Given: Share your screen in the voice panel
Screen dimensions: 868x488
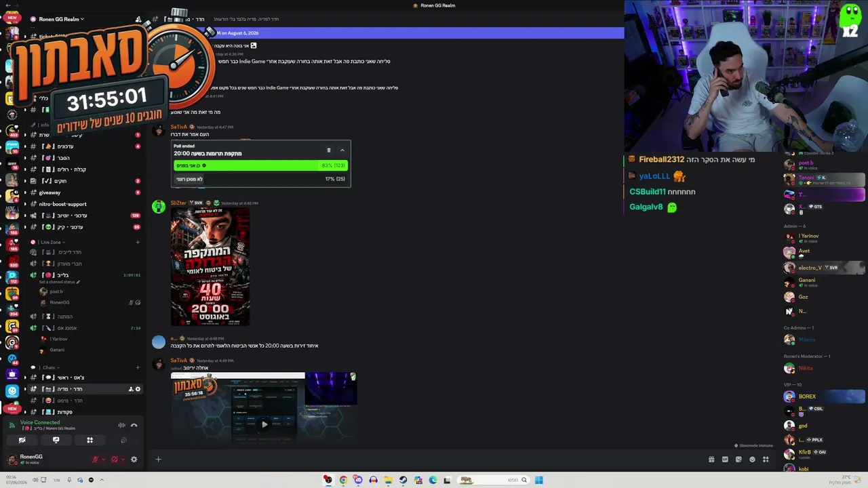Looking at the screenshot, I should pos(56,440).
